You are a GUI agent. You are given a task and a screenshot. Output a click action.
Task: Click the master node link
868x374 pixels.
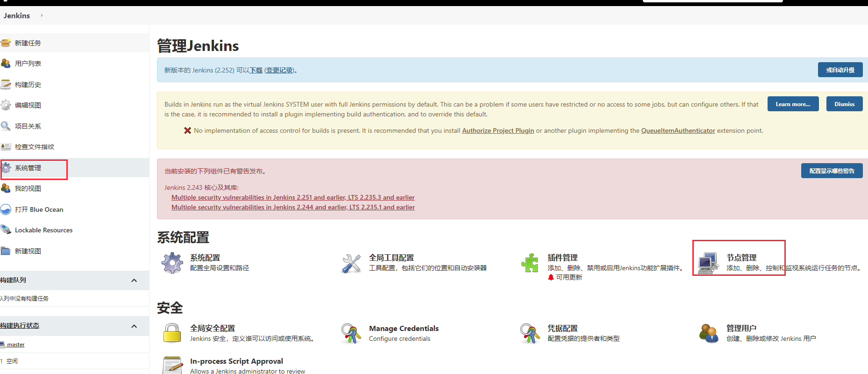pyautogui.click(x=15, y=345)
